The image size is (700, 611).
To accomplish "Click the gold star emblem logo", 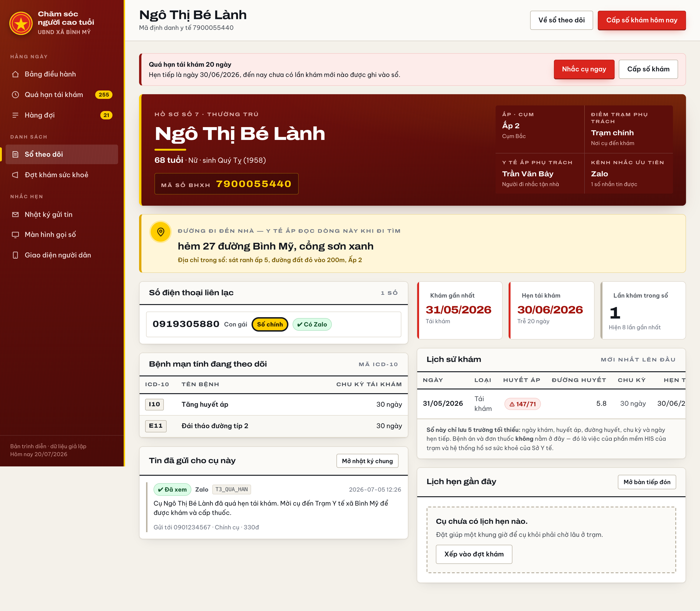I will 21,23.
